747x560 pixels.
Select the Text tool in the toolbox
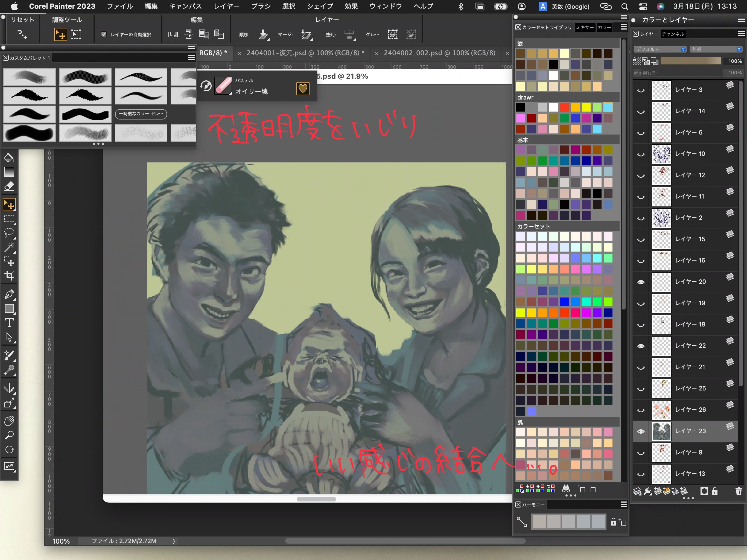click(x=9, y=323)
